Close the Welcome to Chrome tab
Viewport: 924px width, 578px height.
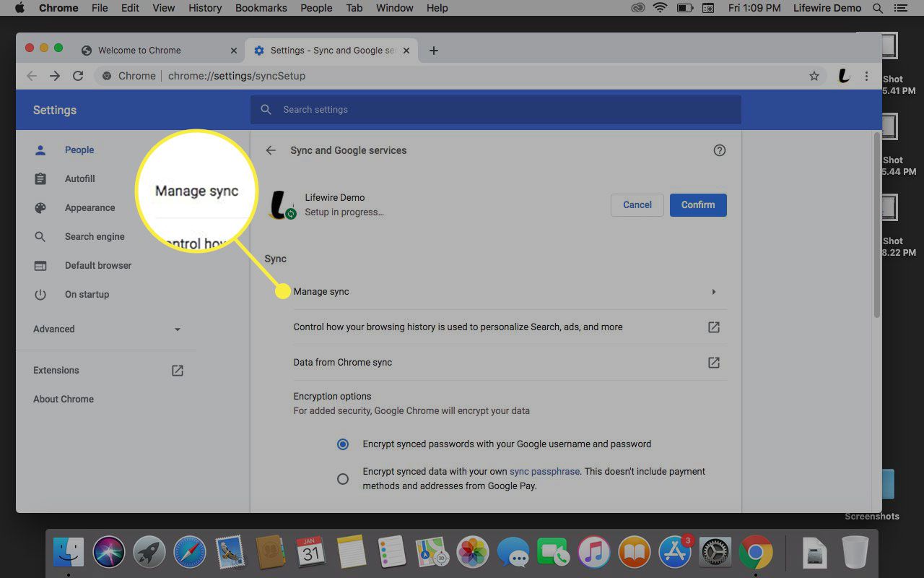[233, 51]
